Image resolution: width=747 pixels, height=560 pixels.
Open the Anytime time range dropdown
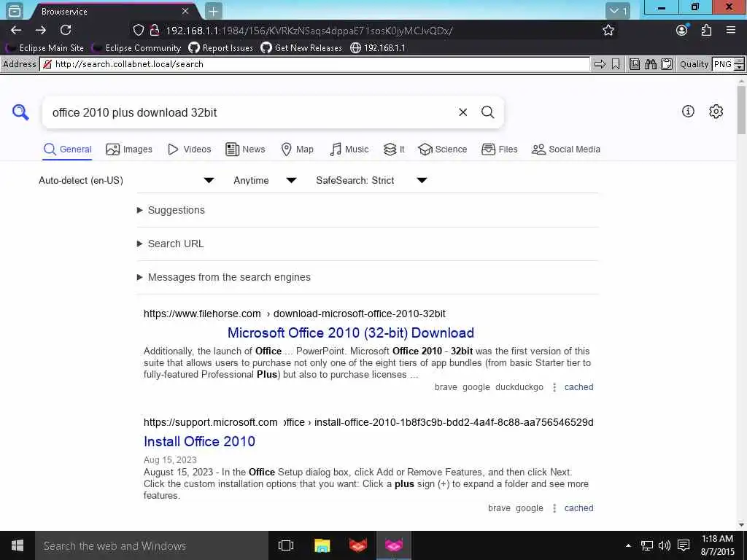(x=265, y=181)
